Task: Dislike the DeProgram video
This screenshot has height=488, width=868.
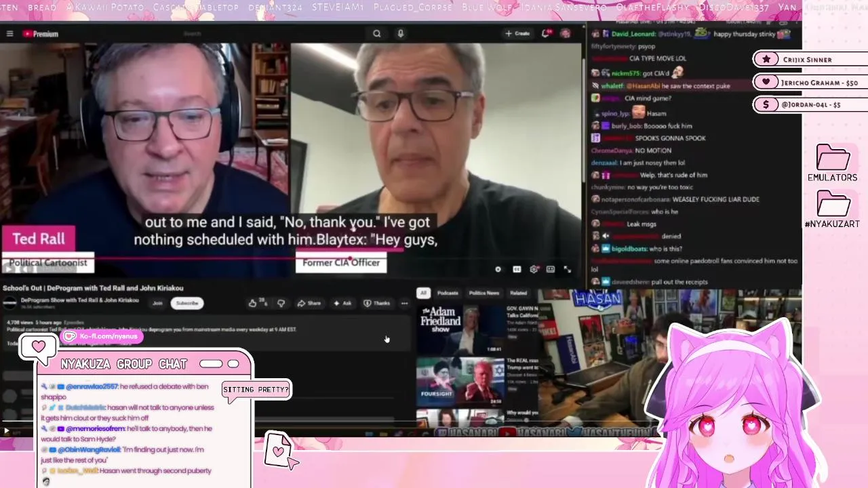Action: pyautogui.click(x=281, y=303)
